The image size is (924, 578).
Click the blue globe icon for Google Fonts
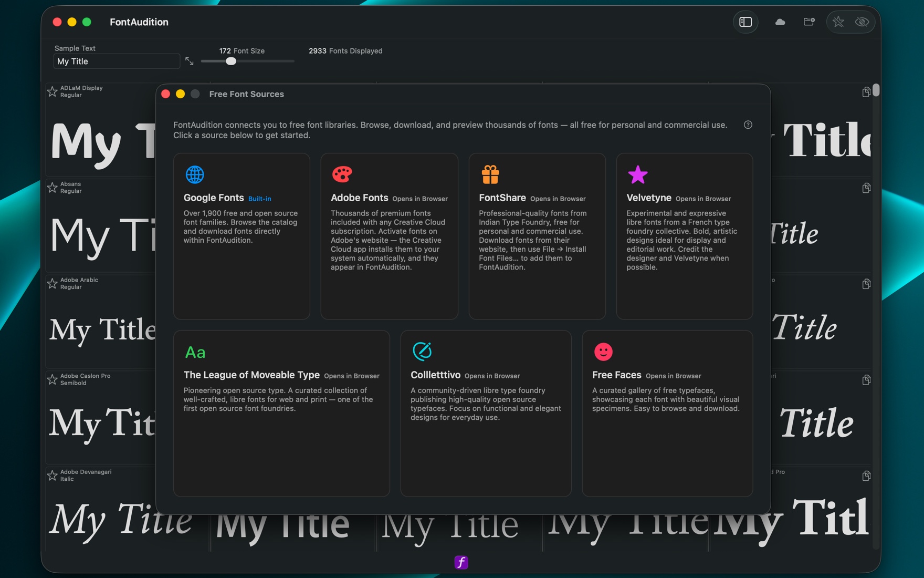coord(195,174)
